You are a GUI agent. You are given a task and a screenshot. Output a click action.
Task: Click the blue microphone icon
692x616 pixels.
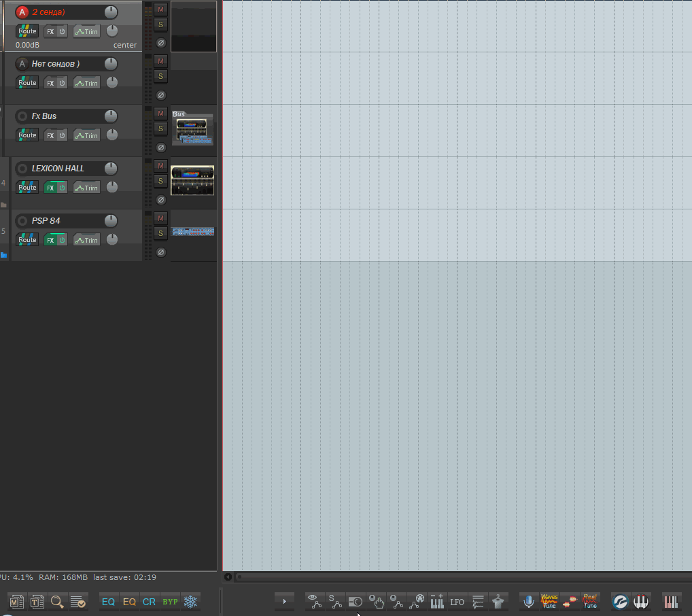click(529, 602)
